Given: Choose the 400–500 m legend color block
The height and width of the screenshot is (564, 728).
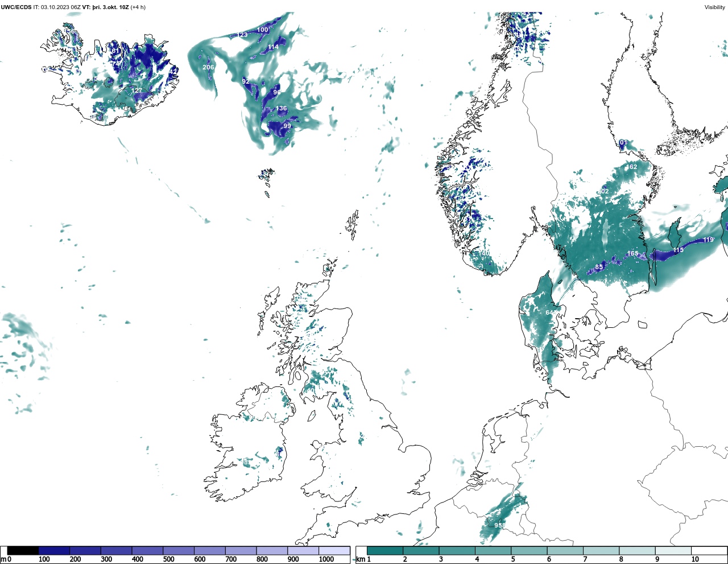Looking at the screenshot, I should click(147, 551).
